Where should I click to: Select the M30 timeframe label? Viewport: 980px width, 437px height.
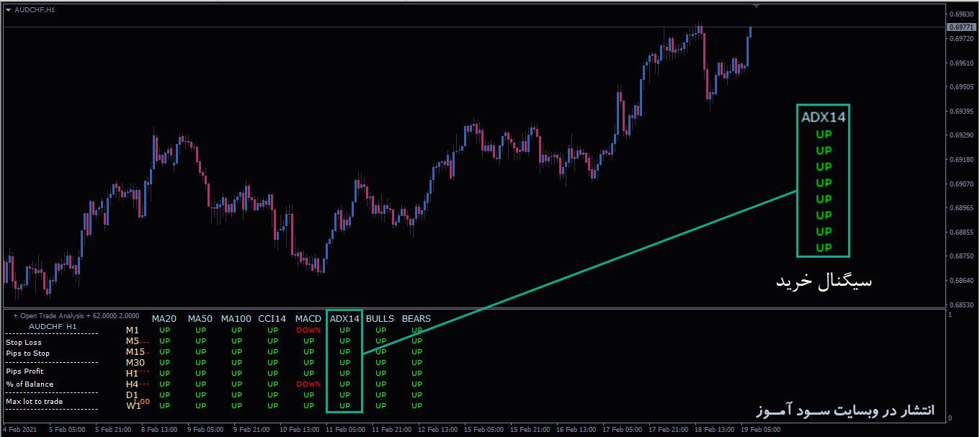(135, 363)
